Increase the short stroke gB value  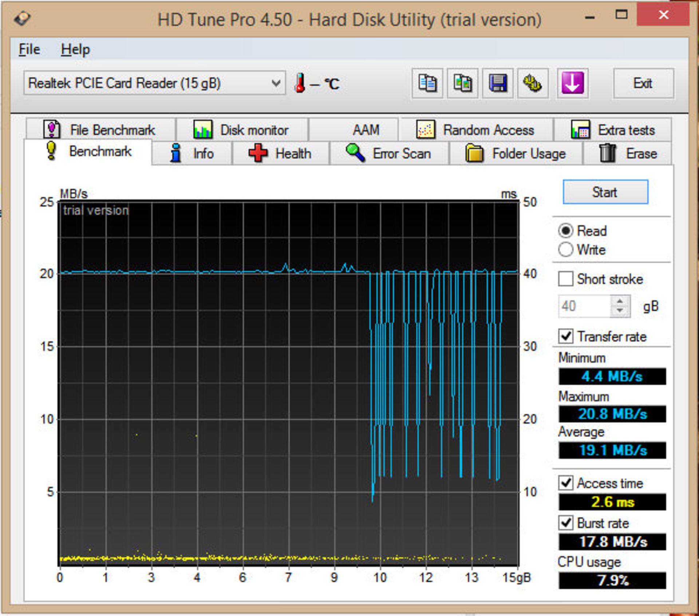(620, 302)
